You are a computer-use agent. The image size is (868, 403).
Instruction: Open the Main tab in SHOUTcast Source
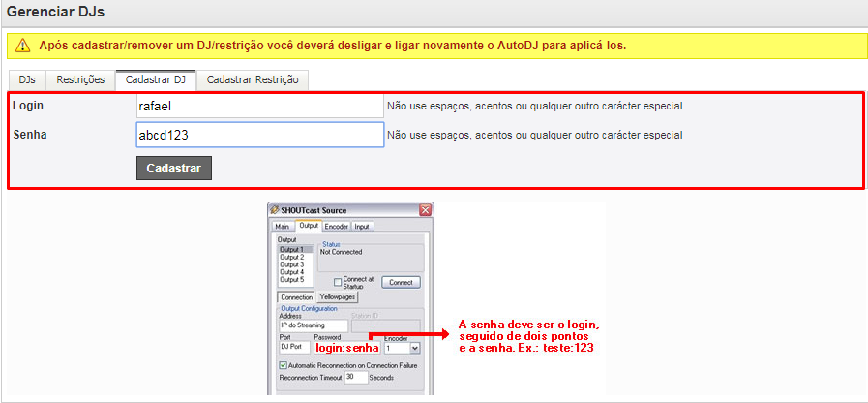pos(283,226)
